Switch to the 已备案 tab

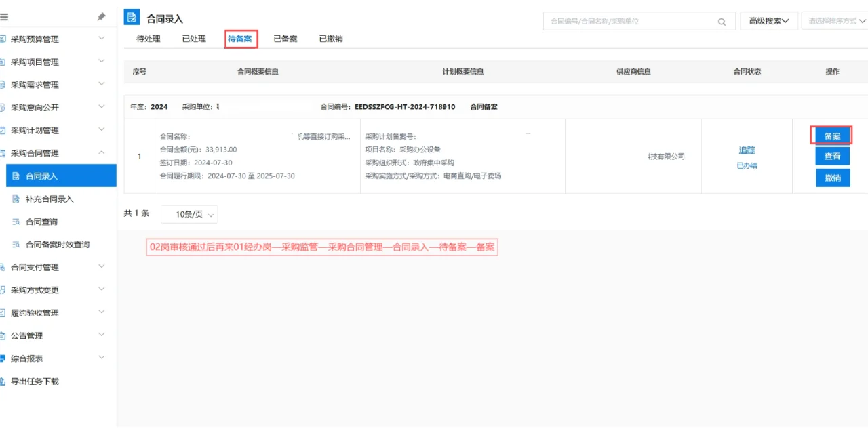(285, 39)
